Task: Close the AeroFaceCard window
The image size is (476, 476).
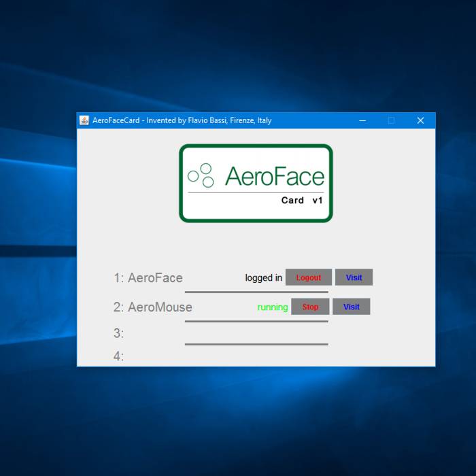Action: click(420, 120)
